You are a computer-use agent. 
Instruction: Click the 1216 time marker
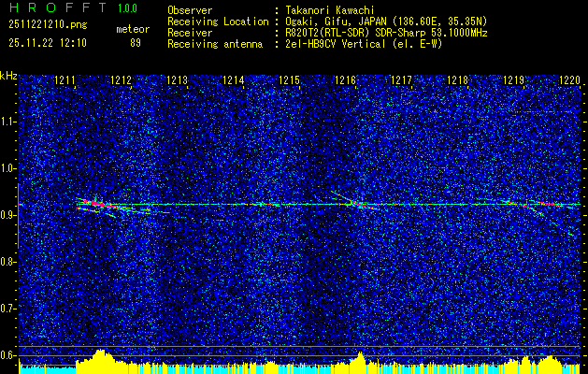[x=345, y=80]
